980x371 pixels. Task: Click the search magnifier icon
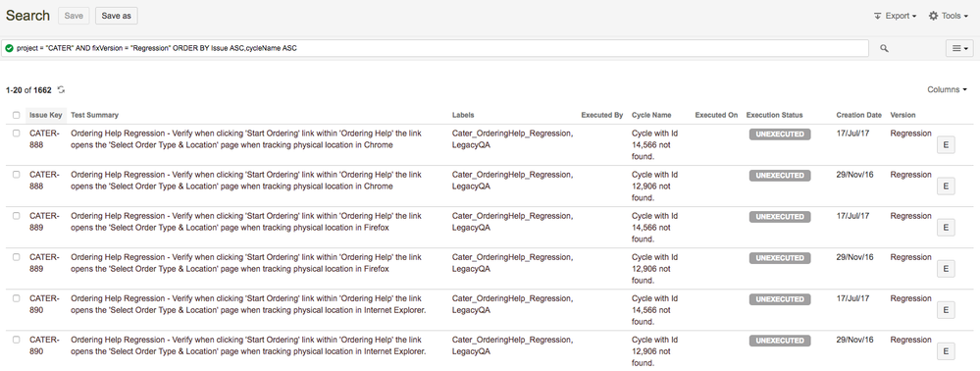coord(884,48)
